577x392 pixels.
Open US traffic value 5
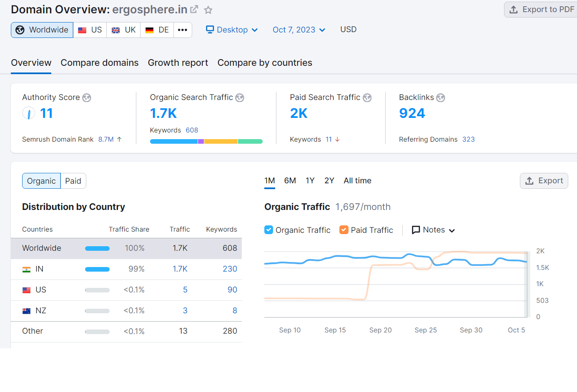pyautogui.click(x=185, y=290)
